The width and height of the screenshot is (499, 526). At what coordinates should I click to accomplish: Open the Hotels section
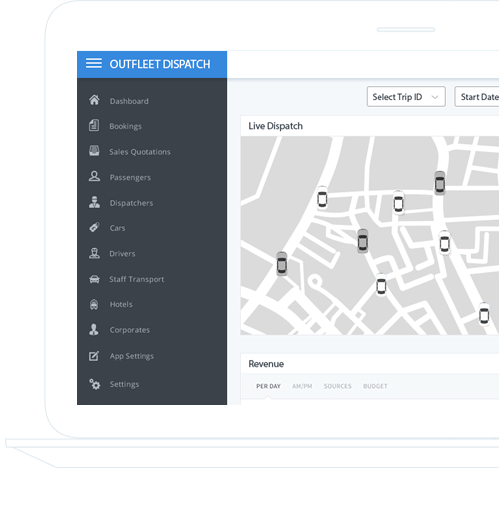pos(121,304)
